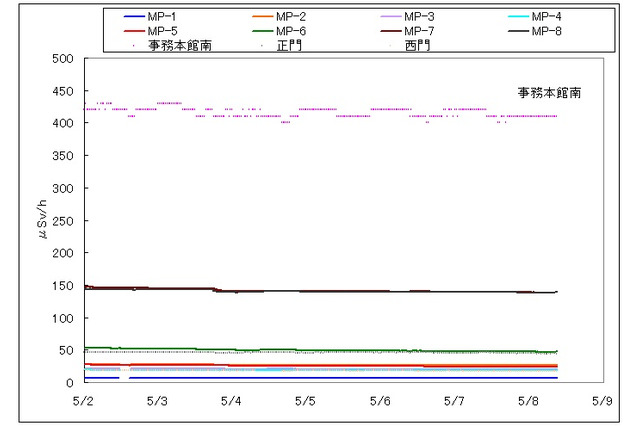Click the 350 y-axis value
This screenshot has width=640, height=426.
tap(63, 155)
